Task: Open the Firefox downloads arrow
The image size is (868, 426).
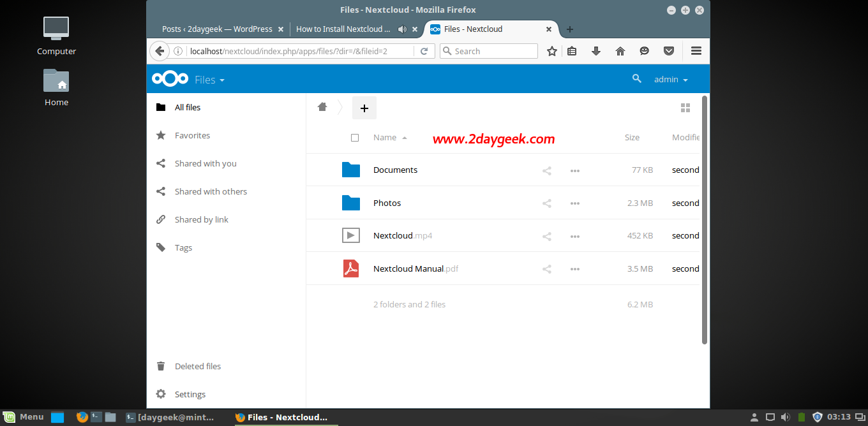Action: 596,51
